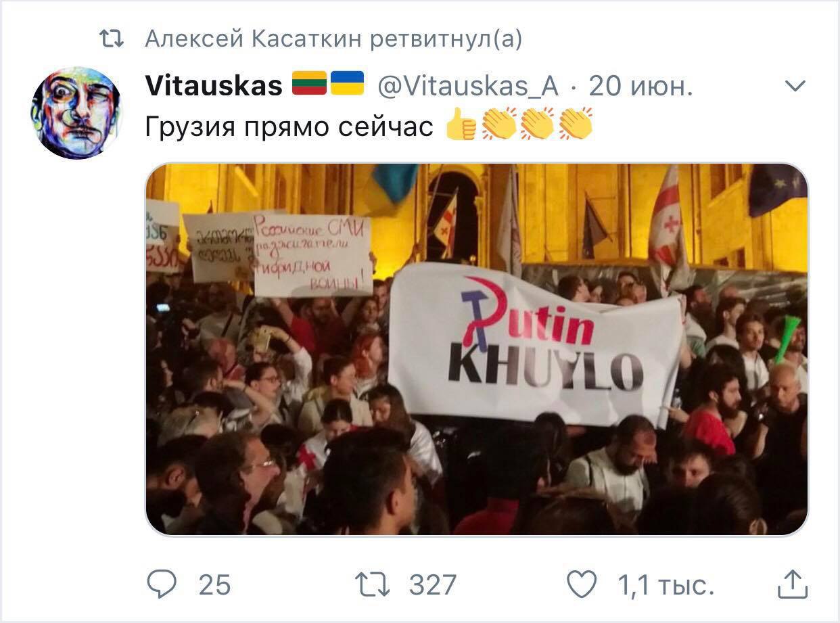Screen dimensions: 840x623
Task: Click the last clapping hands emoji
Action: tap(576, 124)
